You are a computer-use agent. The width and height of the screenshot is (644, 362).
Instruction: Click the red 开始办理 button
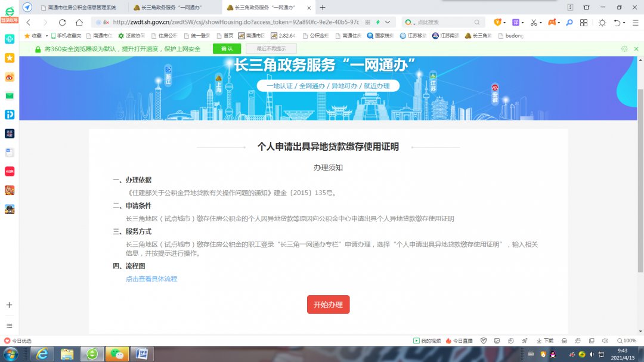tap(328, 304)
